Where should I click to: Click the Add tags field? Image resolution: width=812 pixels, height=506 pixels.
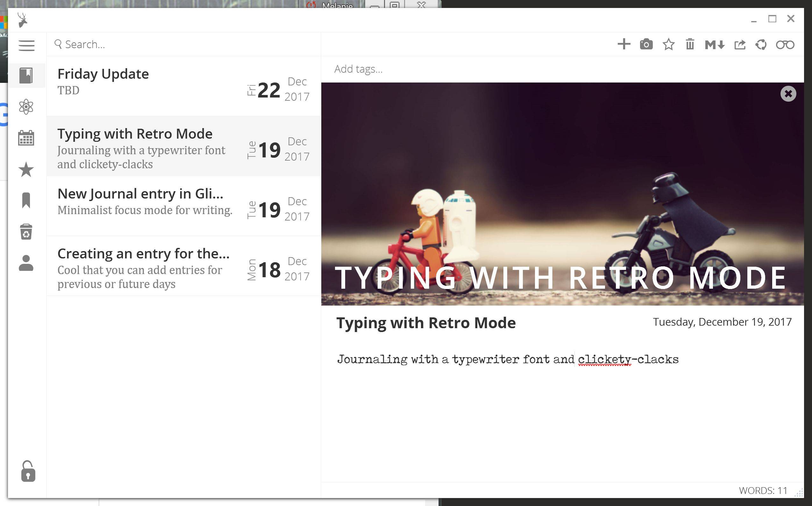[x=359, y=69]
